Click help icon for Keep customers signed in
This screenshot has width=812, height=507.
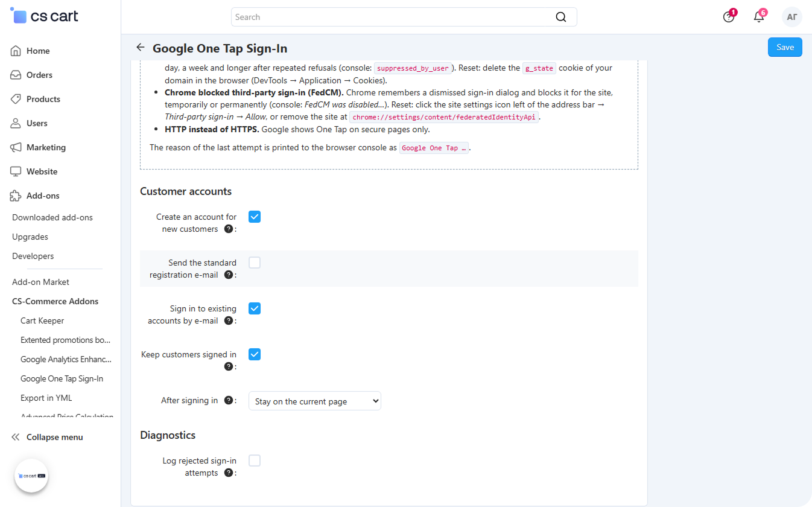pyautogui.click(x=229, y=367)
